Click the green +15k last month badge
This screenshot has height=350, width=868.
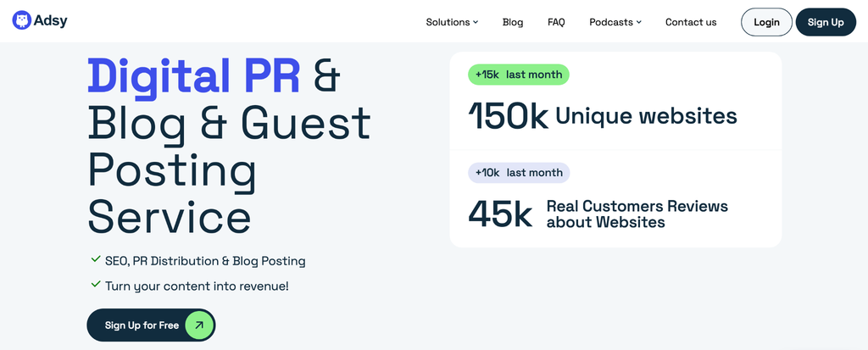pos(519,75)
